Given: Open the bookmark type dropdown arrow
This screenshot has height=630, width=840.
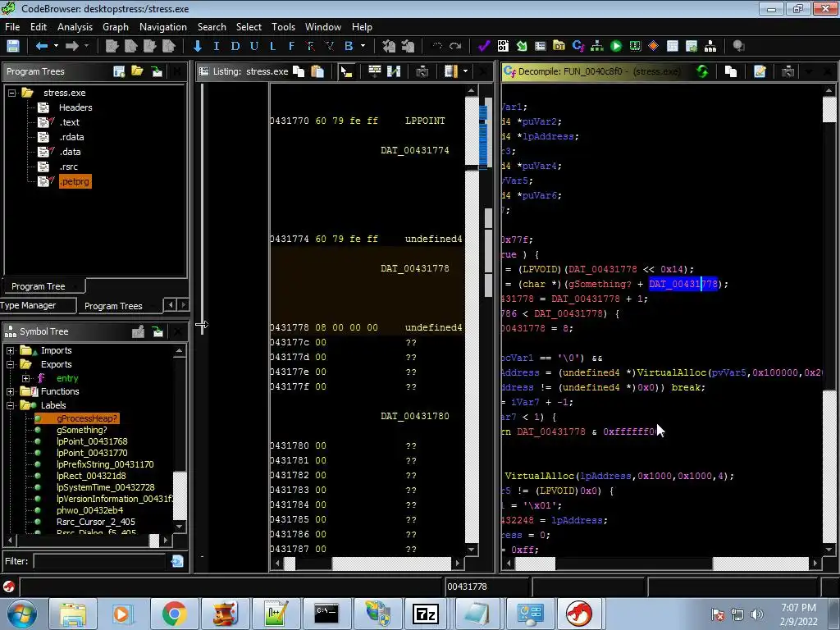Looking at the screenshot, I should pos(363,46).
